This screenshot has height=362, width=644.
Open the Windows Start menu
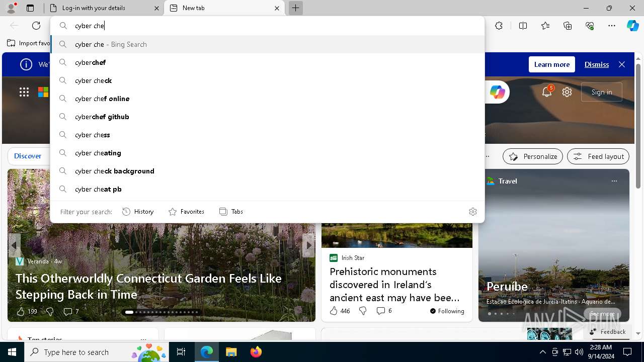12,352
